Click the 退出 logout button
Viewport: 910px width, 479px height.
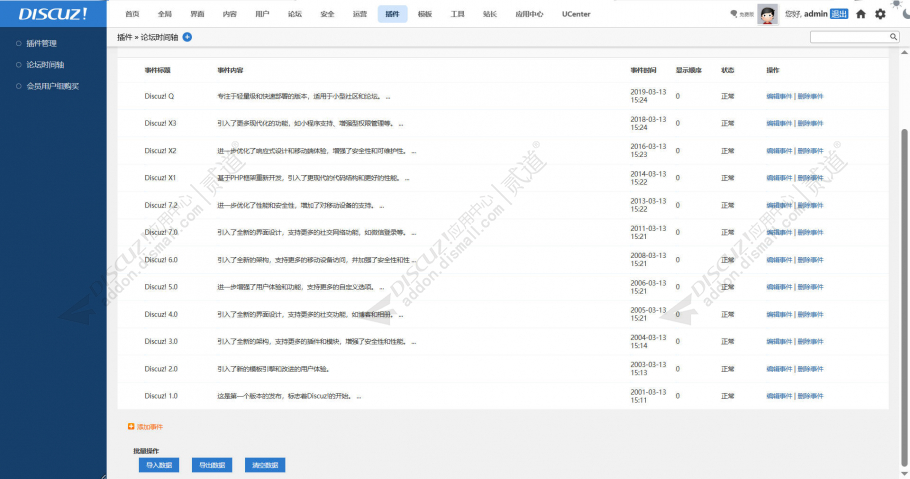point(839,14)
